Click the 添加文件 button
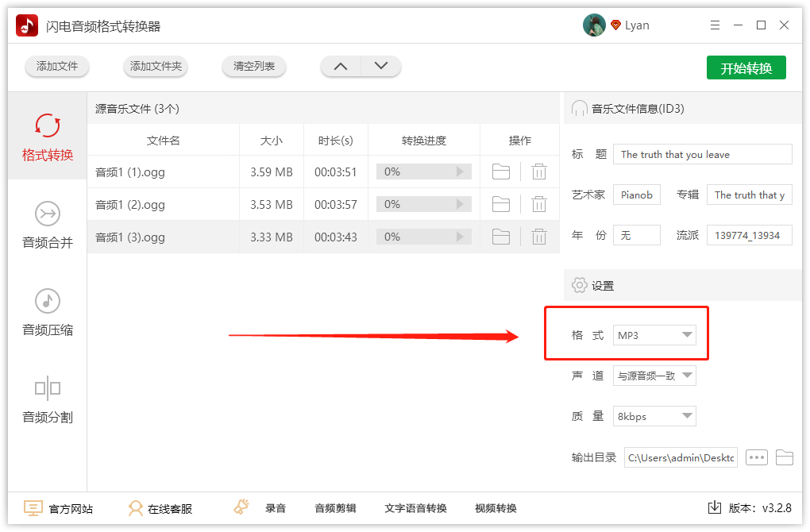This screenshot has width=810, height=532. 57,66
